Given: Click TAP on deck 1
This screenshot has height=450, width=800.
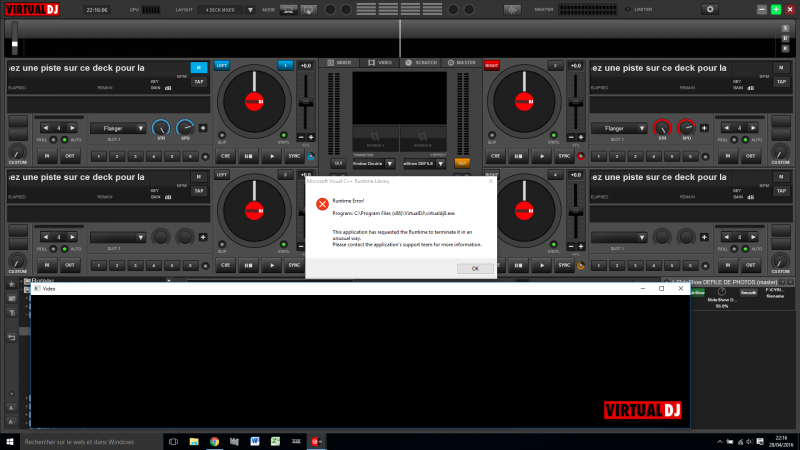Looking at the screenshot, I should pos(198,82).
